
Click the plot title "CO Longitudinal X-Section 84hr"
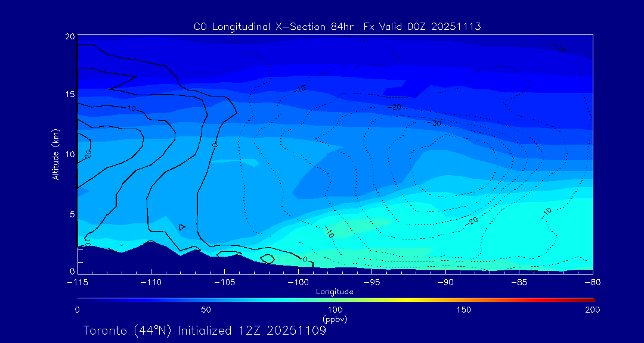274,27
